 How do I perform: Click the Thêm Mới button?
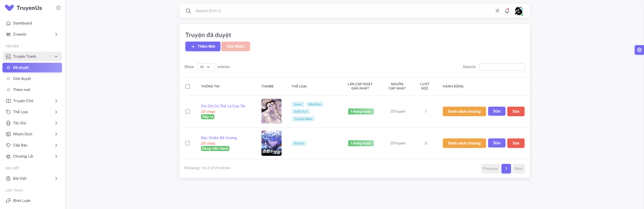pos(203,46)
